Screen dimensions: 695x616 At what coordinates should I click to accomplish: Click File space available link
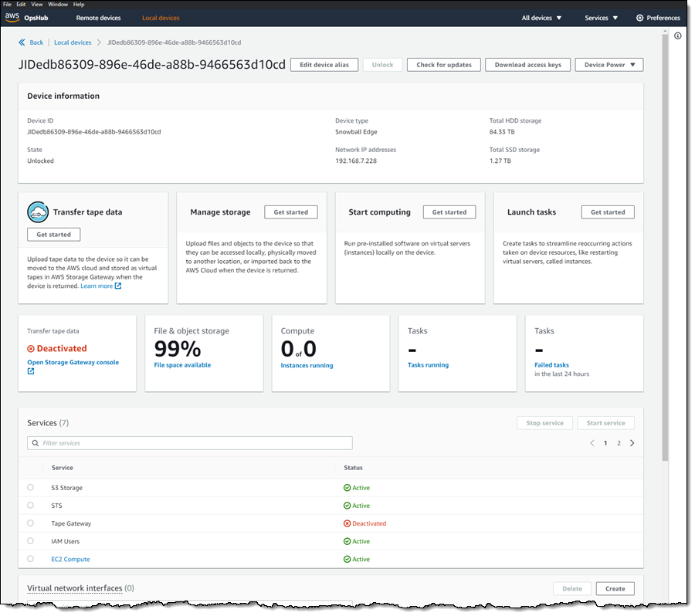point(182,365)
